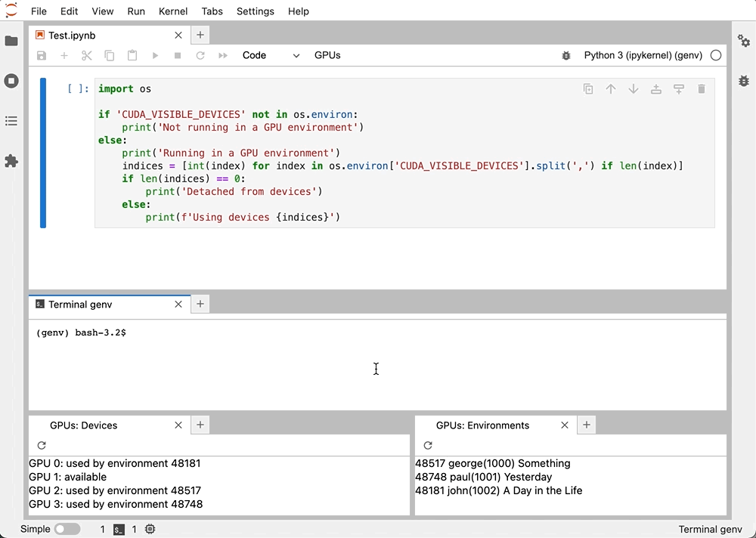Save the notebook with the disk icon

click(42, 55)
